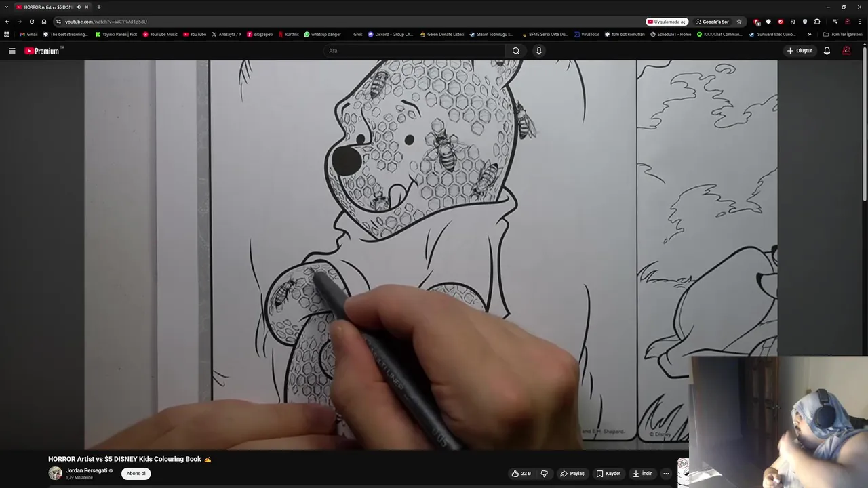
Task: Expand the tab search dropdown arrow
Action: coord(6,7)
